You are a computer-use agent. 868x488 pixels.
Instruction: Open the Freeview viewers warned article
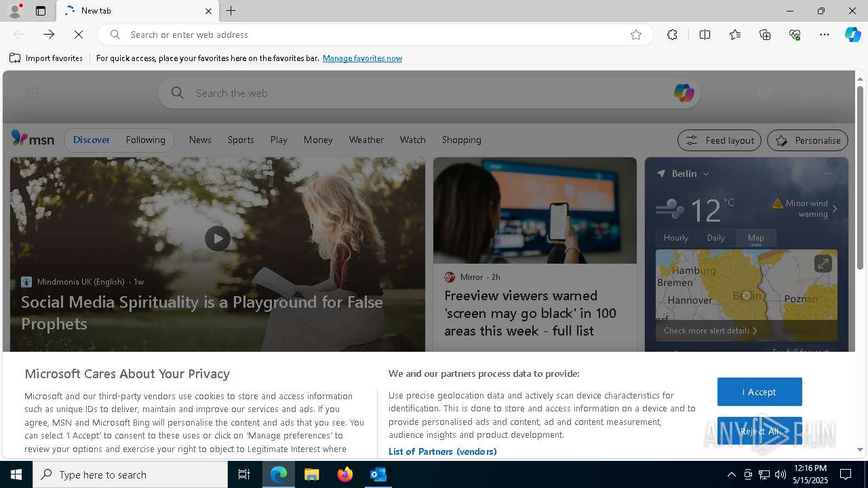[x=530, y=313]
